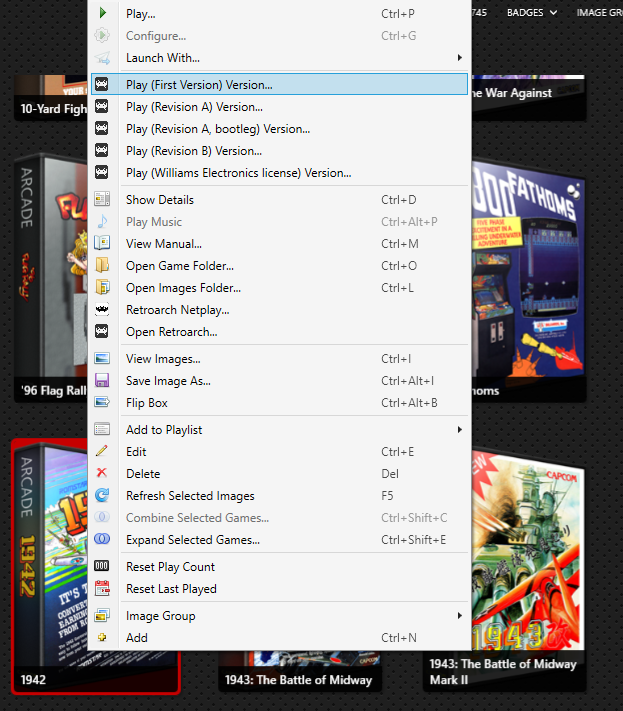Click the green Play arrow icon
This screenshot has width=623, height=711.
point(102,13)
